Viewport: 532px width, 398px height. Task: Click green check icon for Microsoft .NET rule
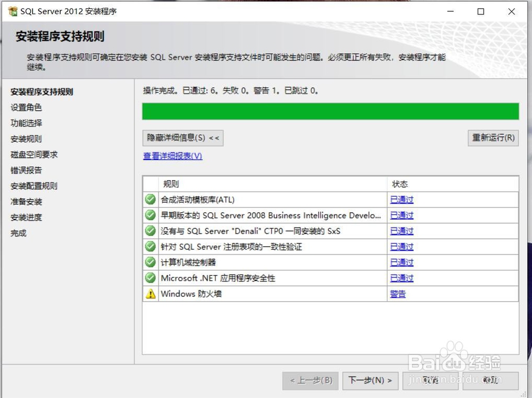pos(151,278)
